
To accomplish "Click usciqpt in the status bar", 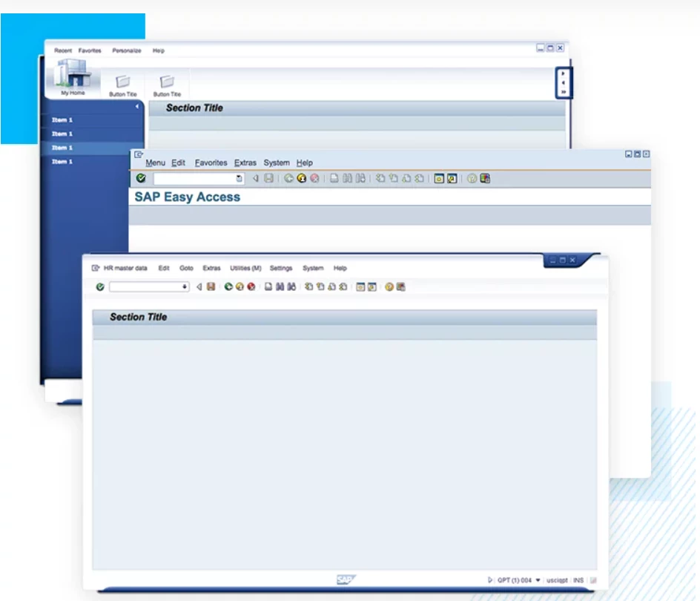I will [x=557, y=580].
